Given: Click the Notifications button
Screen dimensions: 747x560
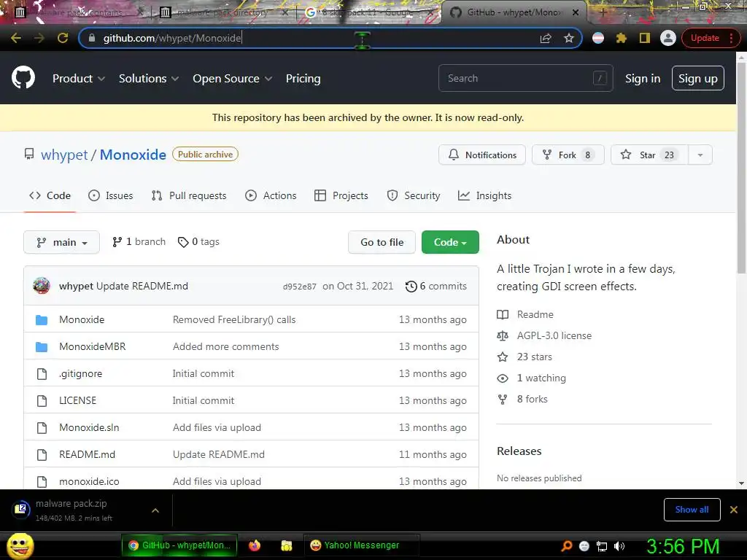Looking at the screenshot, I should 481,155.
